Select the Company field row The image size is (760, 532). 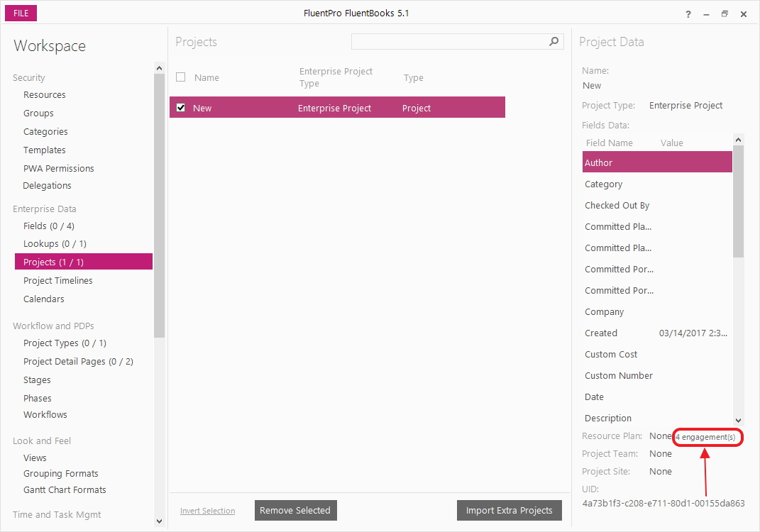point(657,311)
